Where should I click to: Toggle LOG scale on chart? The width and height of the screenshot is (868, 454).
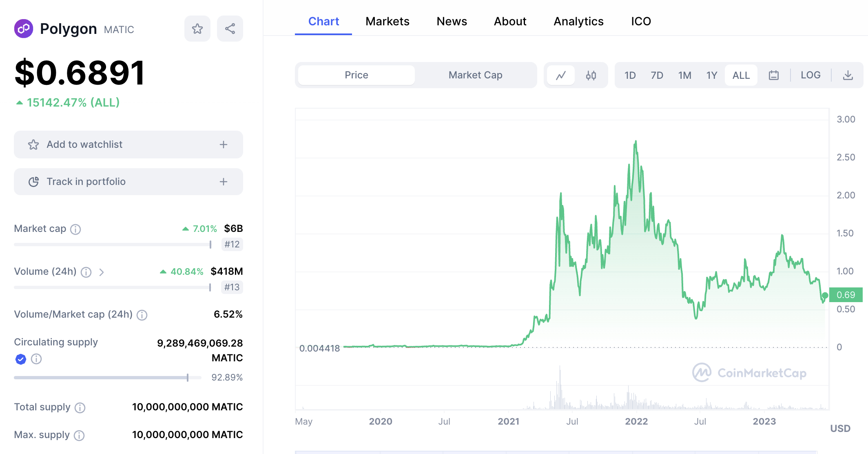click(x=810, y=75)
